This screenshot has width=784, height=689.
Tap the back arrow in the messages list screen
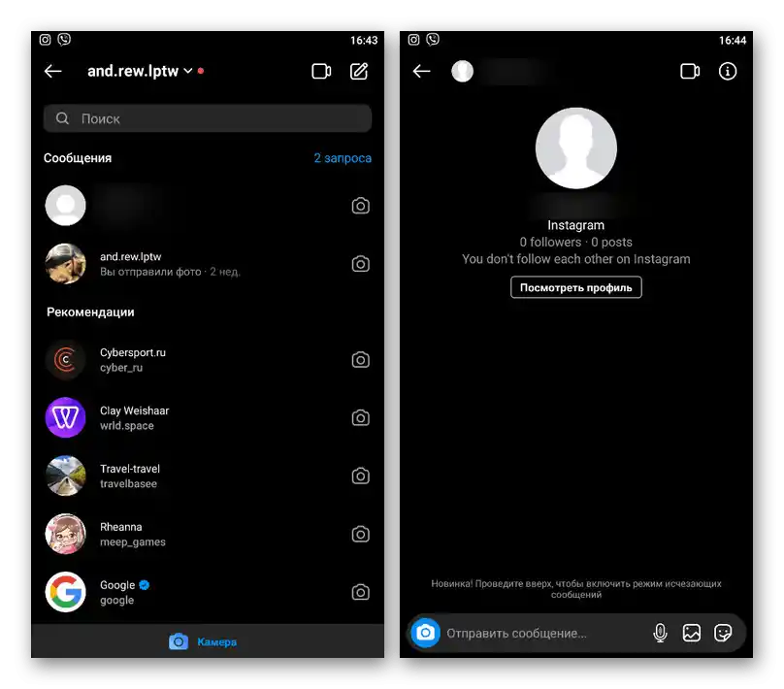(52, 71)
